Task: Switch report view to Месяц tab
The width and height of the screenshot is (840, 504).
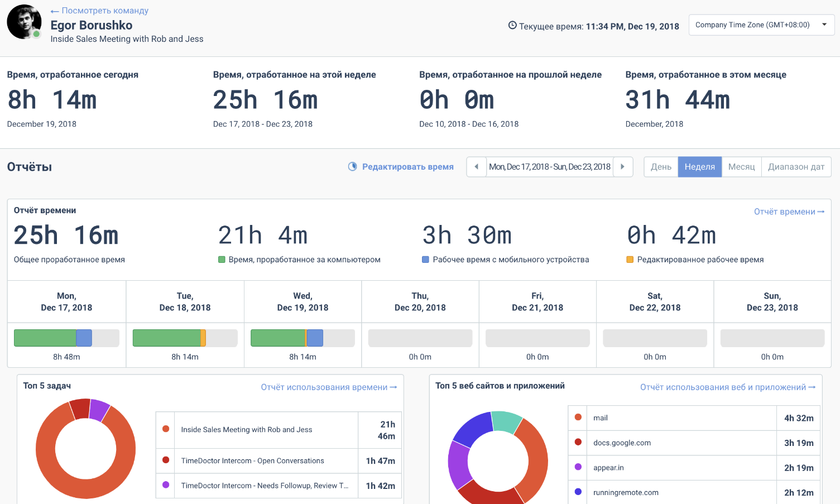Action: (741, 166)
